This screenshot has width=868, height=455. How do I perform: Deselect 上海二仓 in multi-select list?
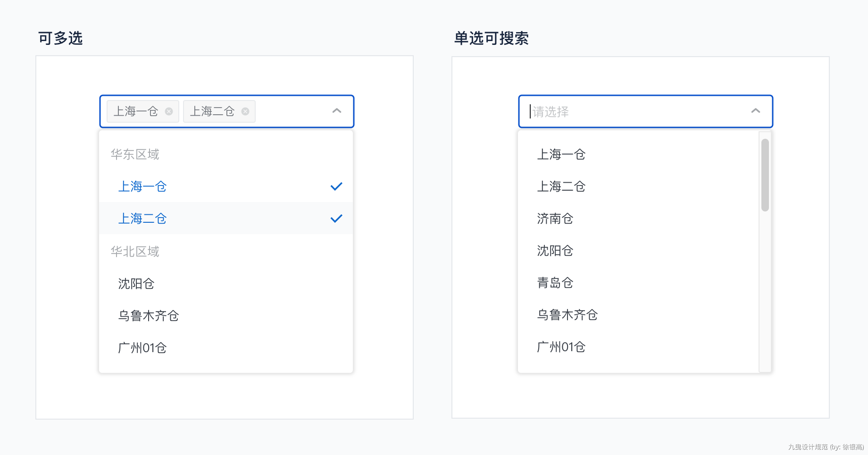coord(226,219)
